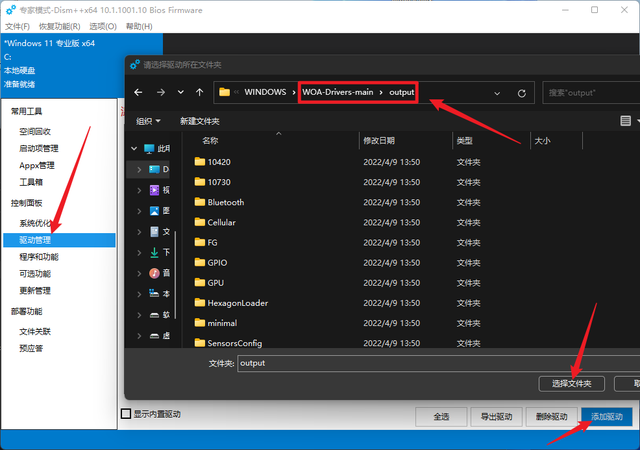Collapse the 此电脑 tree node
This screenshot has height=450, width=640.
(x=134, y=148)
